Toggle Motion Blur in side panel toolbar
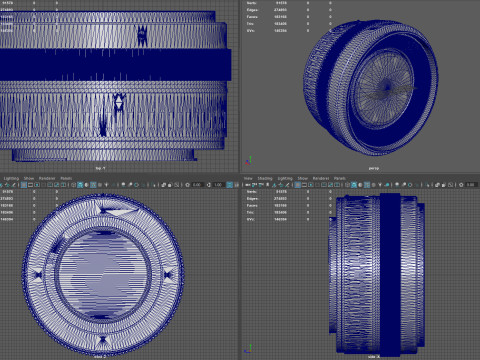 click(x=403, y=184)
